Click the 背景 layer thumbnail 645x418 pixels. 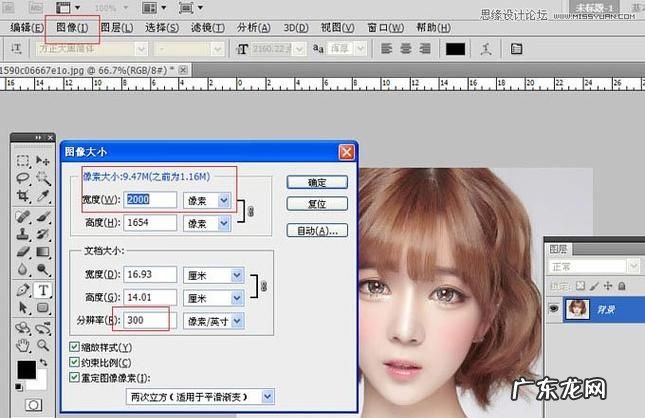(578, 309)
